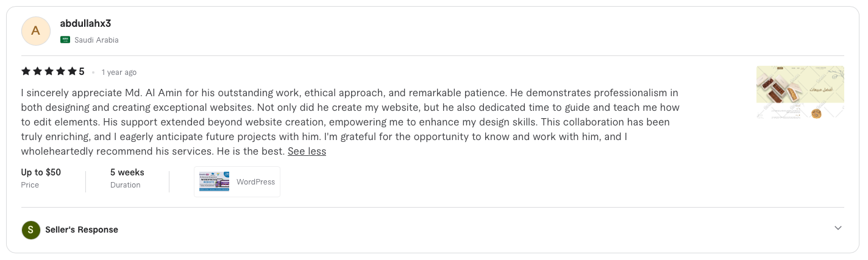Click the third star in the rating
This screenshot has height=260, width=868.
pos(49,72)
